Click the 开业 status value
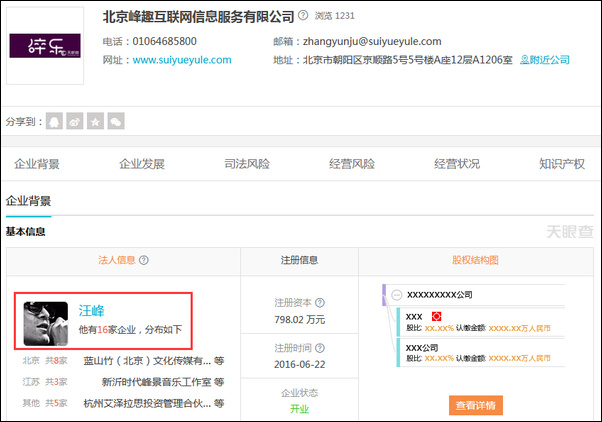Screen dimensions: 602x422 (299, 409)
